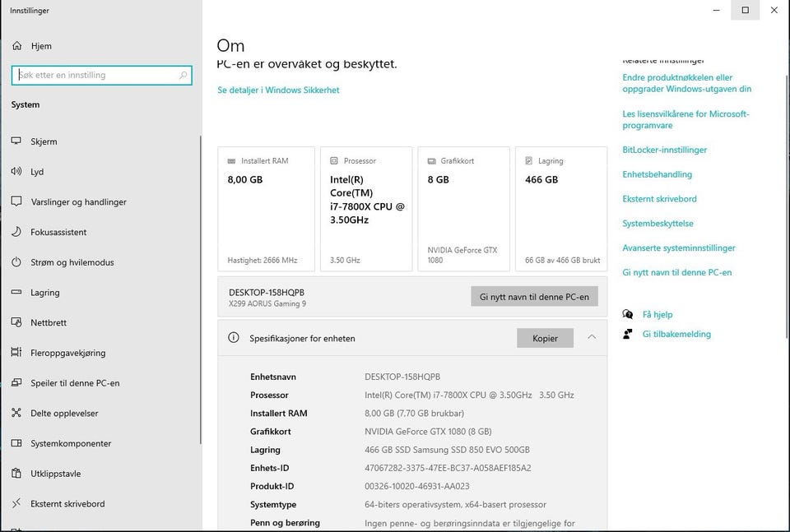Click the Søk etter en innstilling field
790x532 pixels.
click(x=102, y=75)
